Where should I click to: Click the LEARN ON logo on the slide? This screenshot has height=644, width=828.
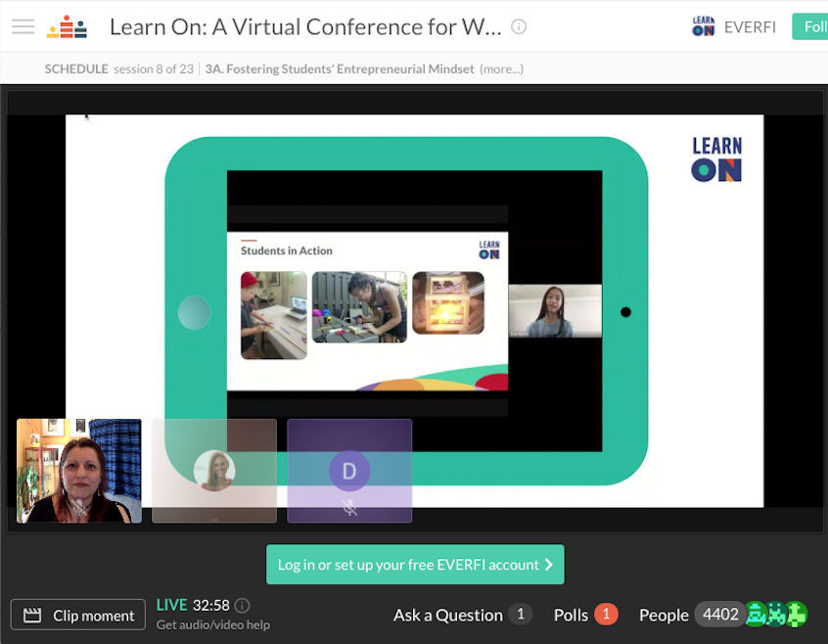(716, 159)
